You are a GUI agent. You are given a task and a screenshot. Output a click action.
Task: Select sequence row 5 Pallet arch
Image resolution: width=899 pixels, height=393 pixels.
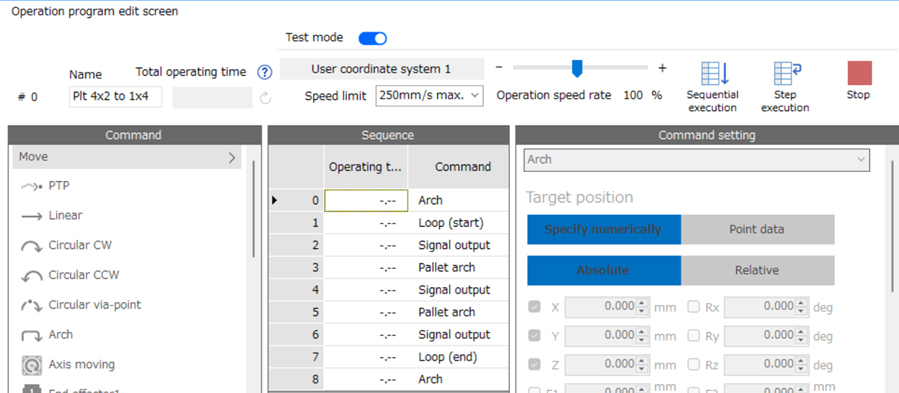point(389,312)
